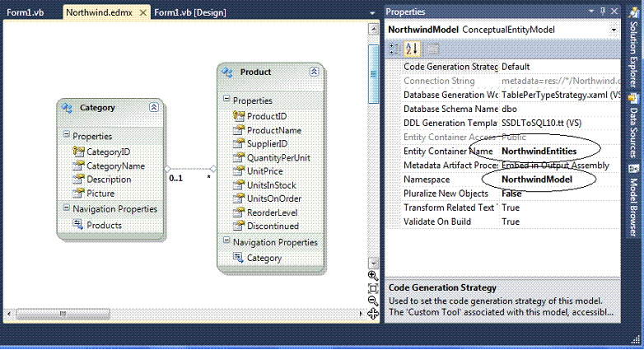Click the Description property icon
Image resolution: width=644 pixels, height=350 pixels.
(78, 179)
